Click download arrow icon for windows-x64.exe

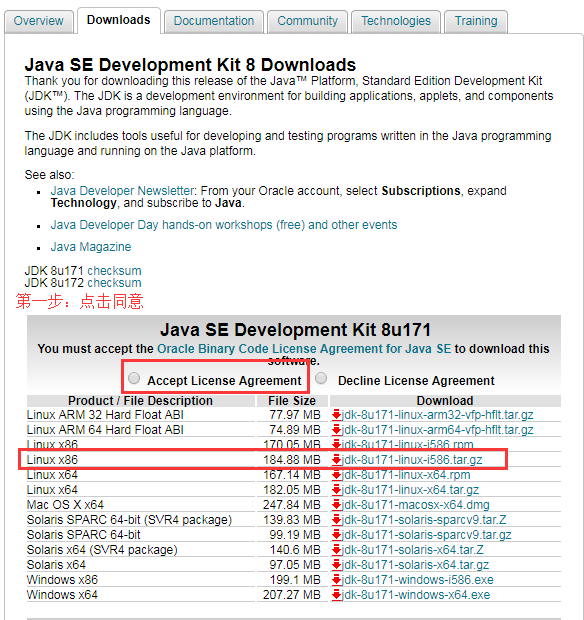click(x=336, y=595)
